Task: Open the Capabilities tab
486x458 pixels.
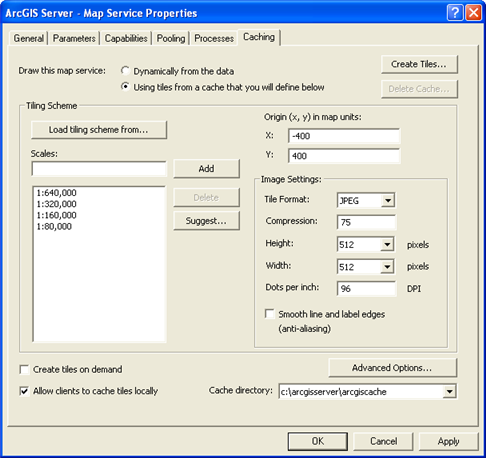Action: click(126, 38)
